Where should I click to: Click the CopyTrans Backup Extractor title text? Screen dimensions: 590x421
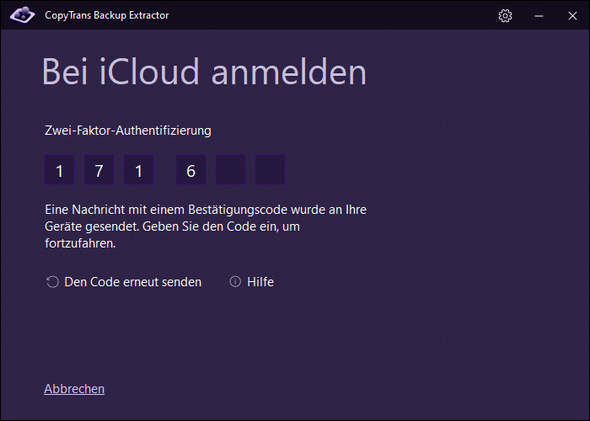[106, 15]
